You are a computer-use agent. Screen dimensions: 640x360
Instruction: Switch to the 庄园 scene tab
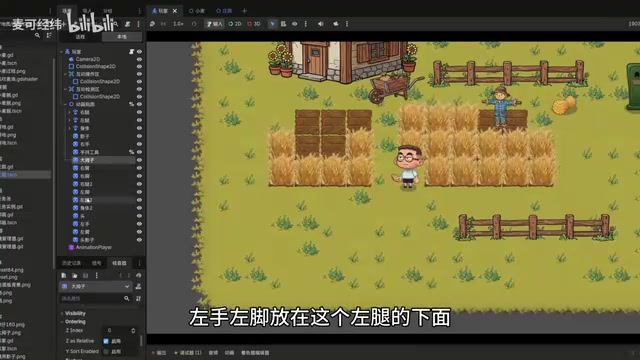click(224, 11)
